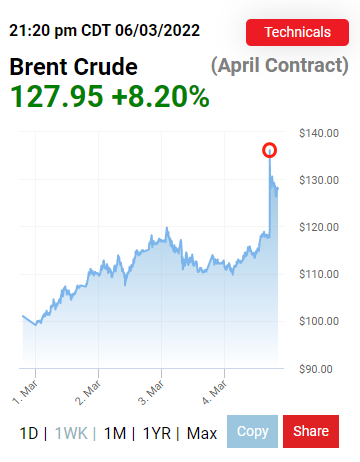The height and width of the screenshot is (462, 360).
Task: Open the red Technicals button
Action: point(297,32)
